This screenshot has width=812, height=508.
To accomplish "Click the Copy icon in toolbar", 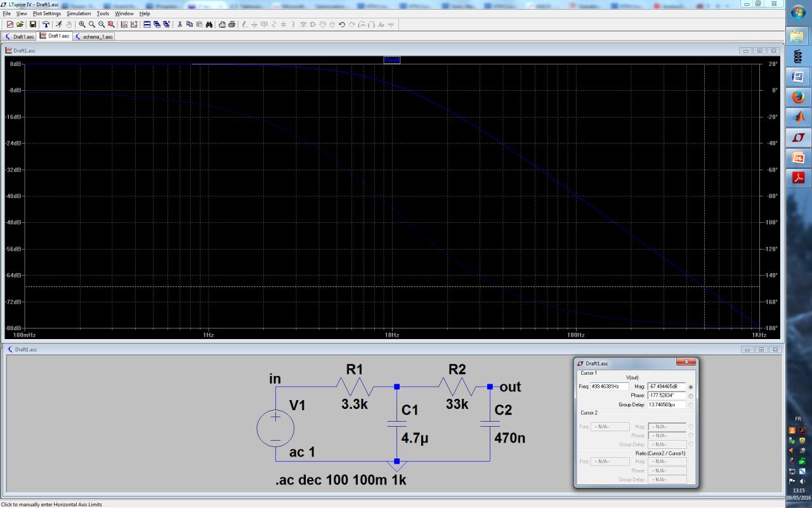I will pos(189,25).
